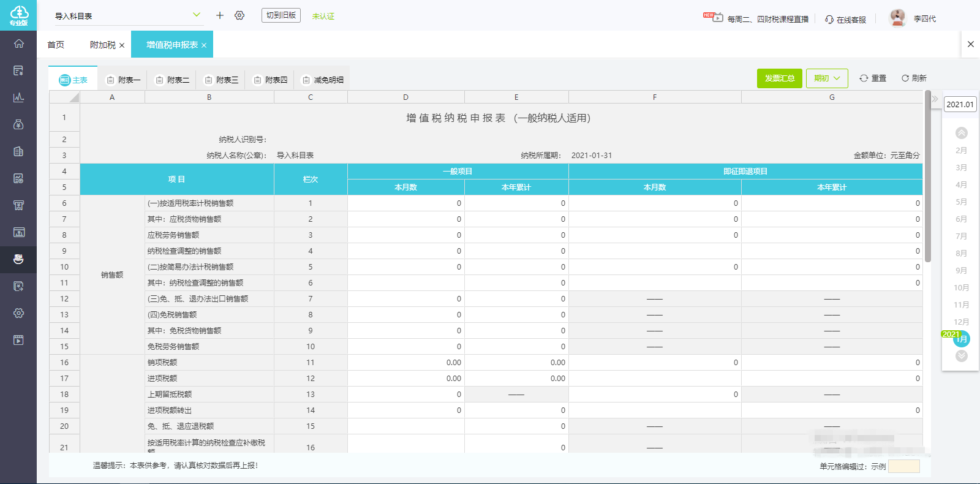Click the edited-cell example color swatch
The image size is (980, 484).
(904, 466)
